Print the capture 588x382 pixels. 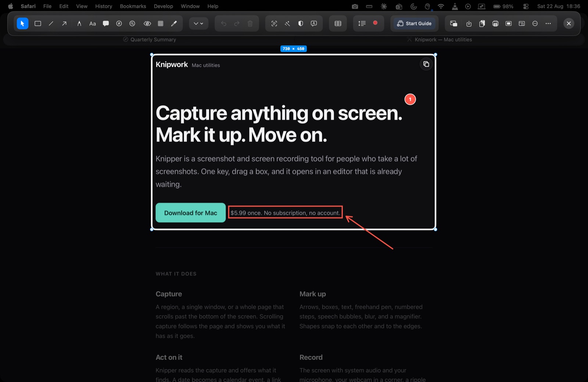click(495, 24)
